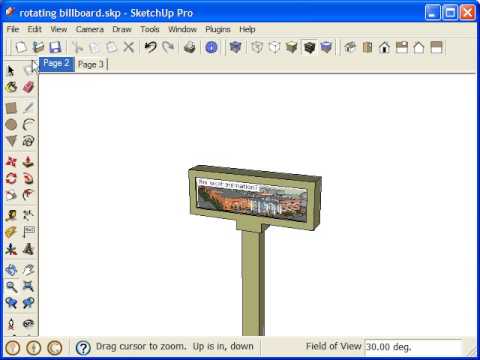Open the File menu
The width and height of the screenshot is (480, 360).
coord(13,29)
